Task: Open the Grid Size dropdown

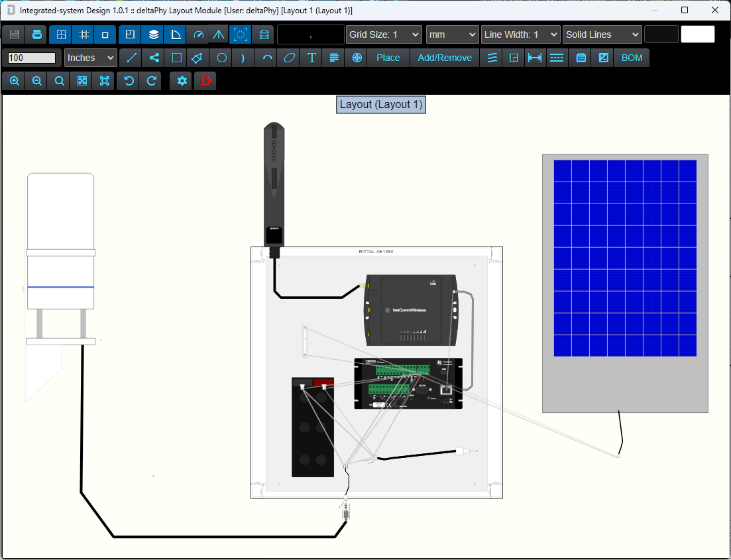Action: pos(384,34)
